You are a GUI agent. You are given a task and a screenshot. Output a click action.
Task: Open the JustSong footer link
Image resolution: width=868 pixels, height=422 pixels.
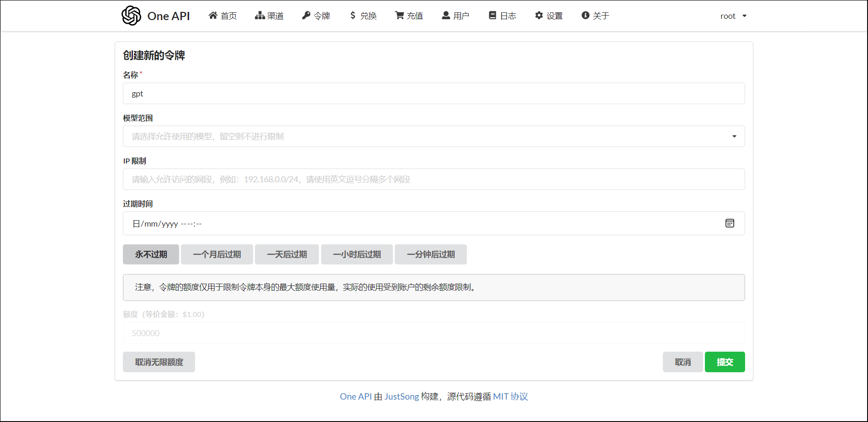click(402, 396)
